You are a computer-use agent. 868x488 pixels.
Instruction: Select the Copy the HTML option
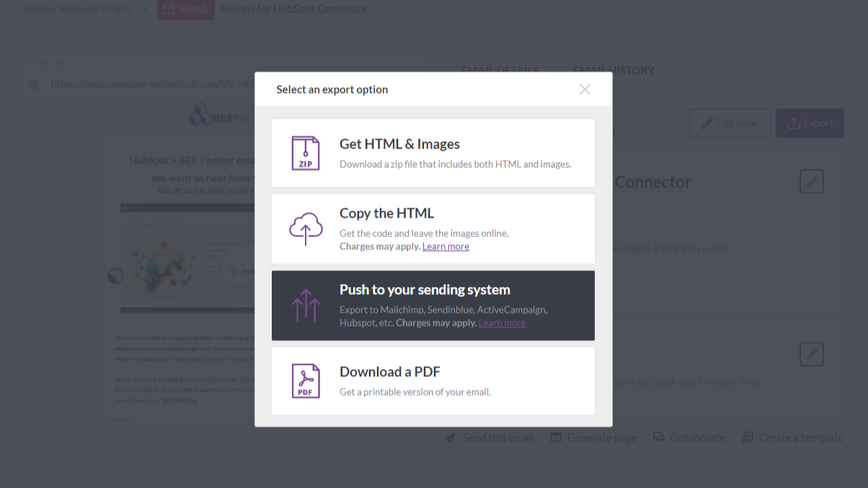click(433, 229)
